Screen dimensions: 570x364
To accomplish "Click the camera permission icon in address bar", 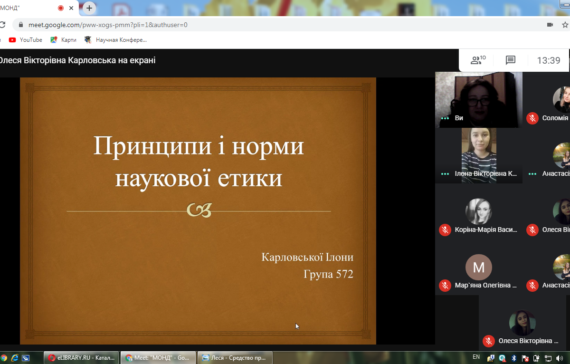I will click(x=550, y=25).
